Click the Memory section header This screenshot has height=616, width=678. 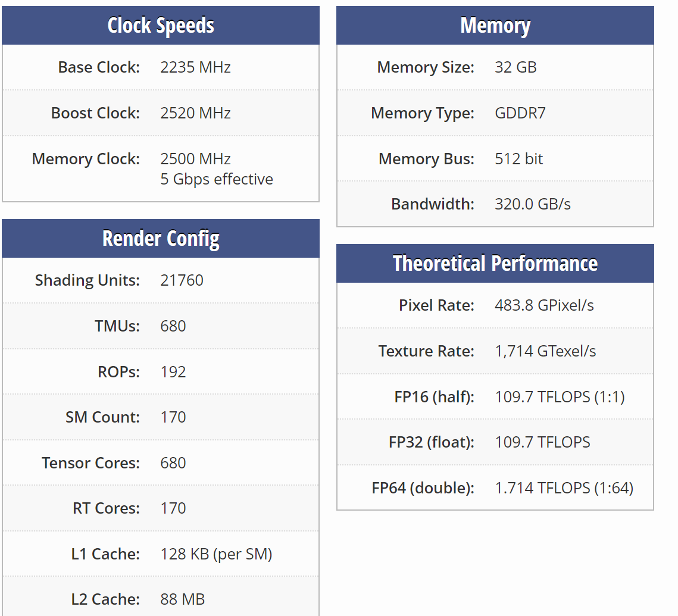click(x=495, y=26)
